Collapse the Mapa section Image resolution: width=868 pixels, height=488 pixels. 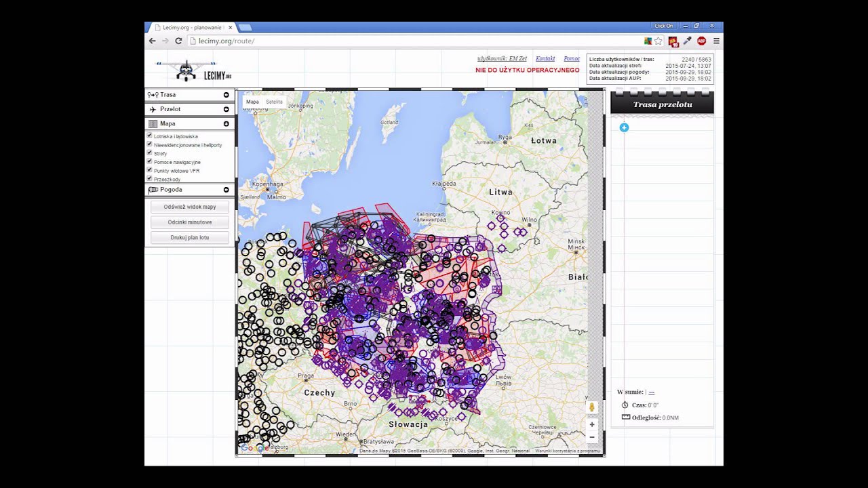pos(190,123)
